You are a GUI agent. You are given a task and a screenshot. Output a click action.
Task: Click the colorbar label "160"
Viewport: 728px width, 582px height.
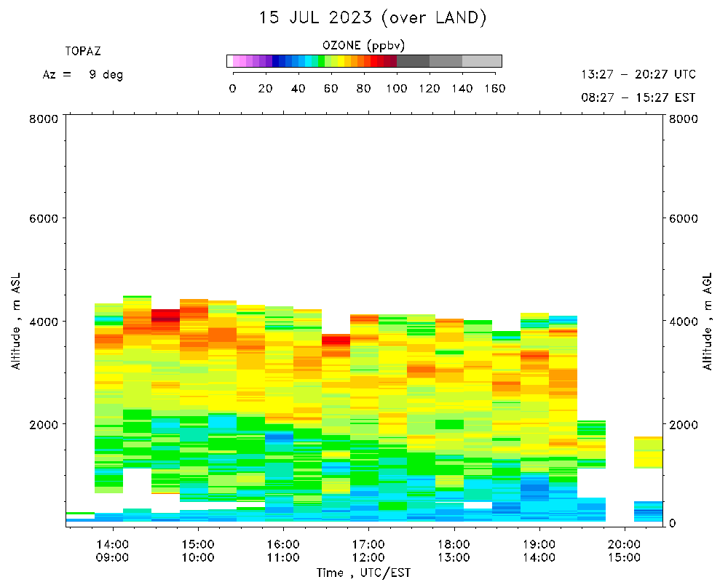point(495,89)
